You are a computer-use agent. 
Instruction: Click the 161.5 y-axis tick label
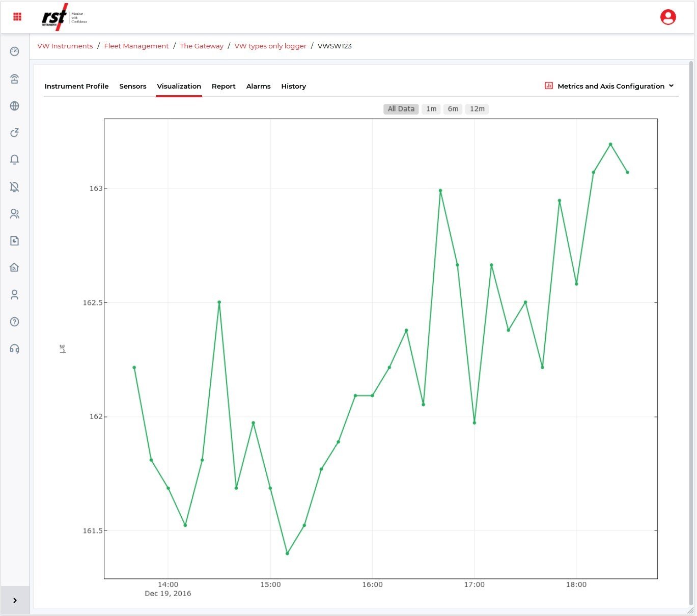(x=93, y=530)
